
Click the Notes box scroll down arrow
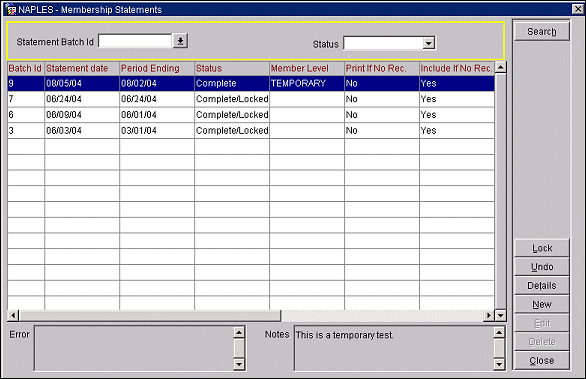pyautogui.click(x=499, y=364)
